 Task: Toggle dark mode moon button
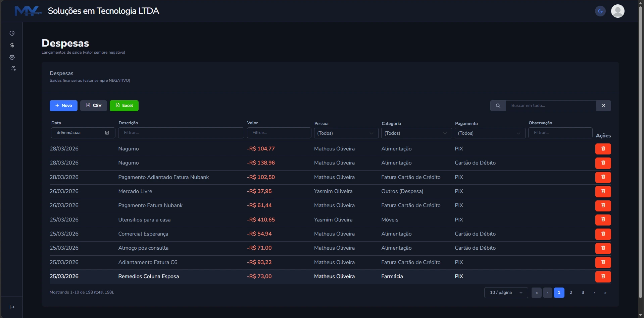(x=600, y=11)
